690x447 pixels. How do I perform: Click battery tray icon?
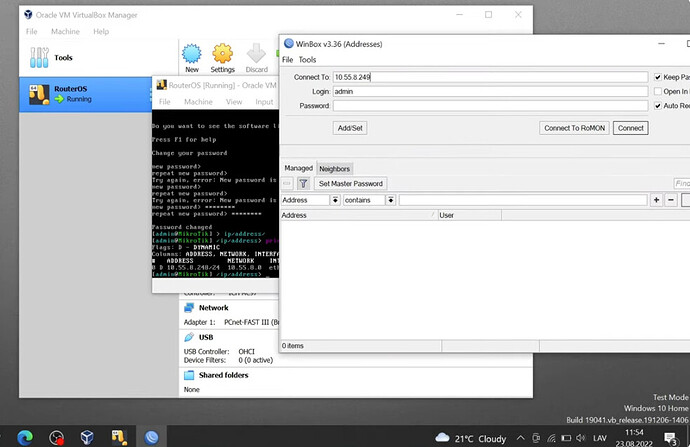566,438
